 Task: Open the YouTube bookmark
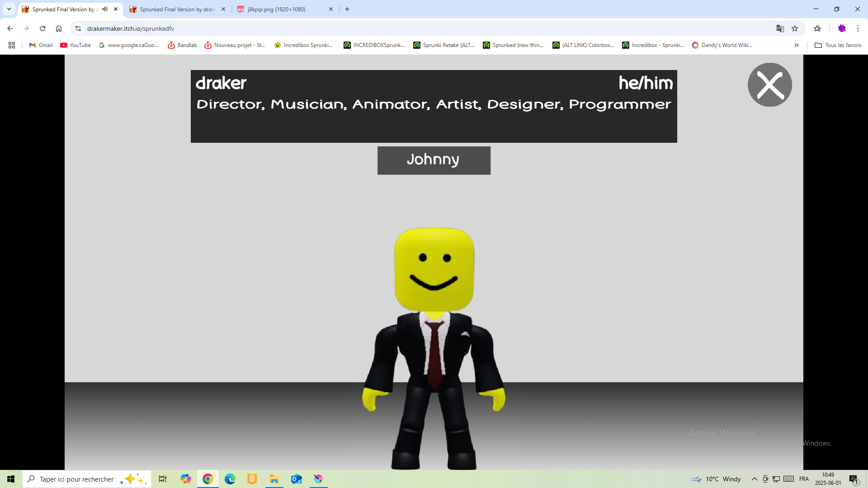coord(75,45)
